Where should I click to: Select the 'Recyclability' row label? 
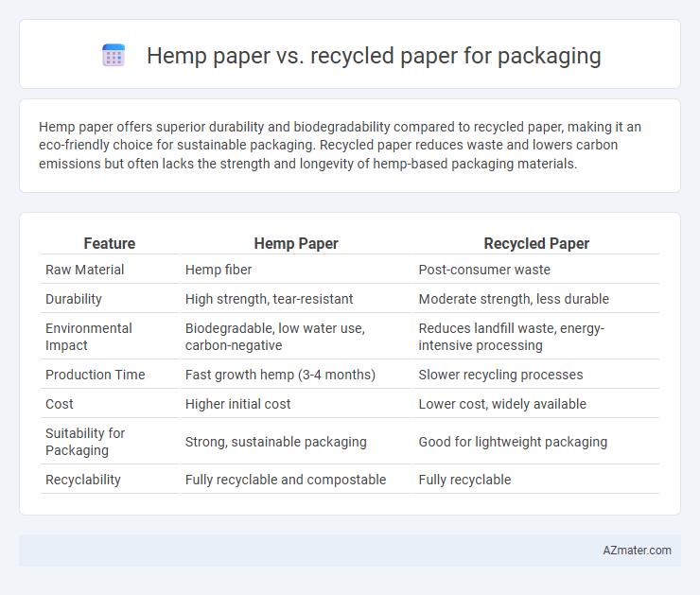coord(83,480)
